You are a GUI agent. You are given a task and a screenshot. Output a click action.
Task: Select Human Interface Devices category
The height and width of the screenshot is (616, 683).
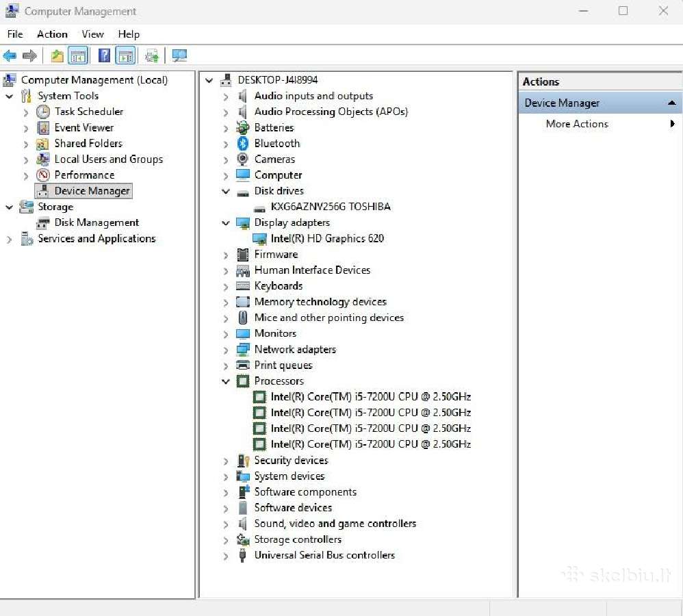click(312, 270)
